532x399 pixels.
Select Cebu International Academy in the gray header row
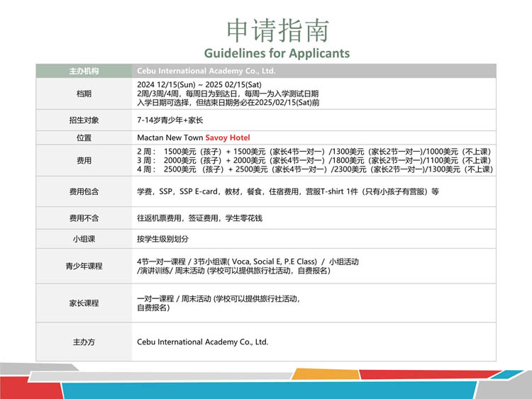(x=206, y=71)
